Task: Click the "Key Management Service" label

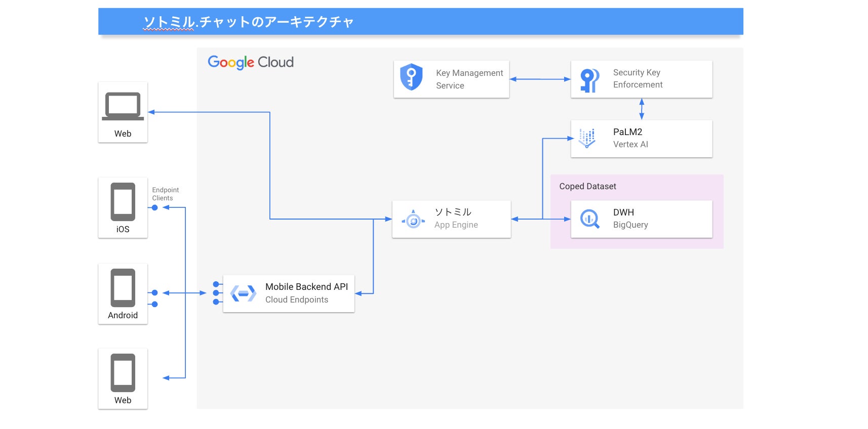Action: coord(469,79)
